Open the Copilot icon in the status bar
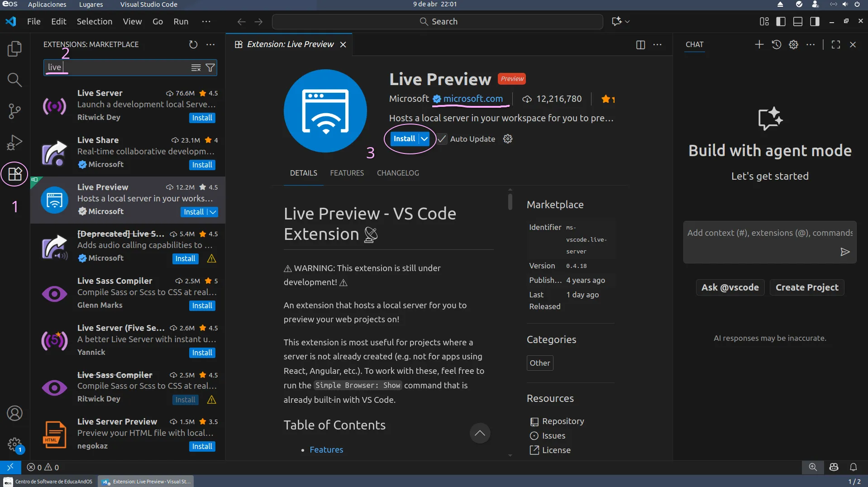 click(834, 467)
